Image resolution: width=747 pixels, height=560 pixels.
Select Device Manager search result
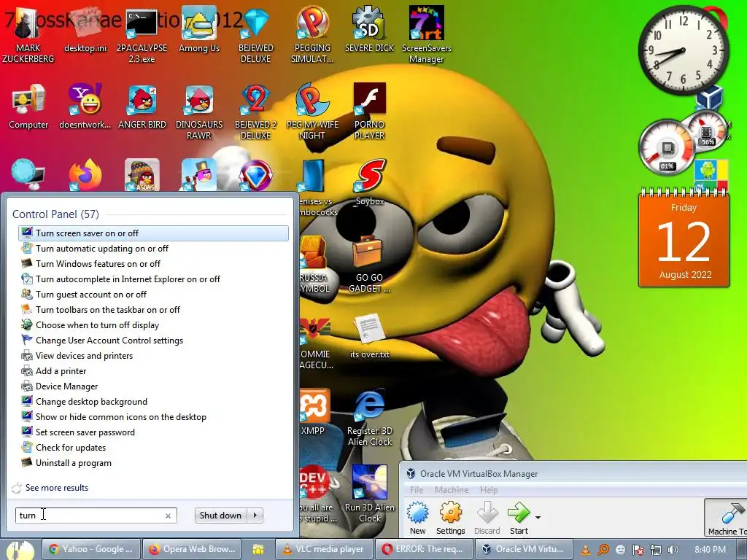pos(153,386)
